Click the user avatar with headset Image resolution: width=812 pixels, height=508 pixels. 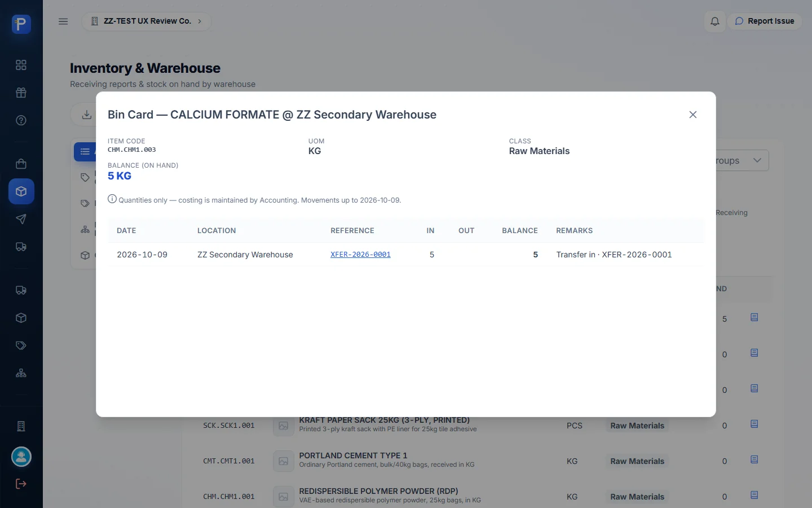[21, 457]
